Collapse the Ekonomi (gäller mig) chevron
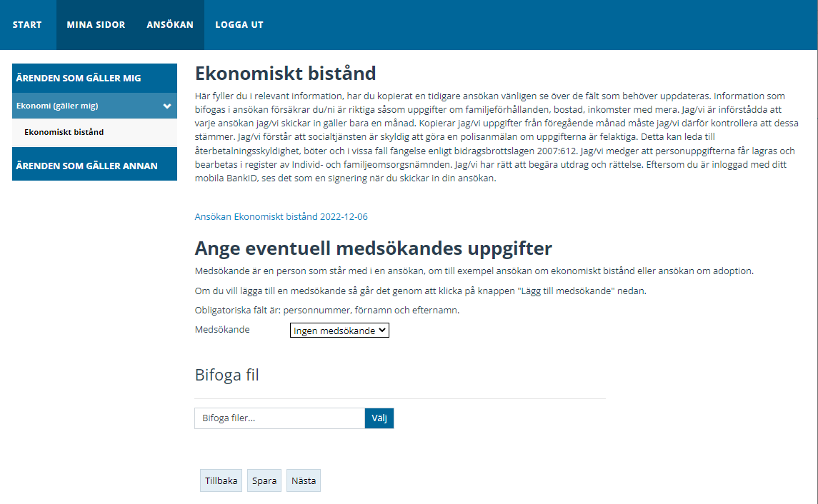Screen dimensions: 818x504 tap(167, 106)
